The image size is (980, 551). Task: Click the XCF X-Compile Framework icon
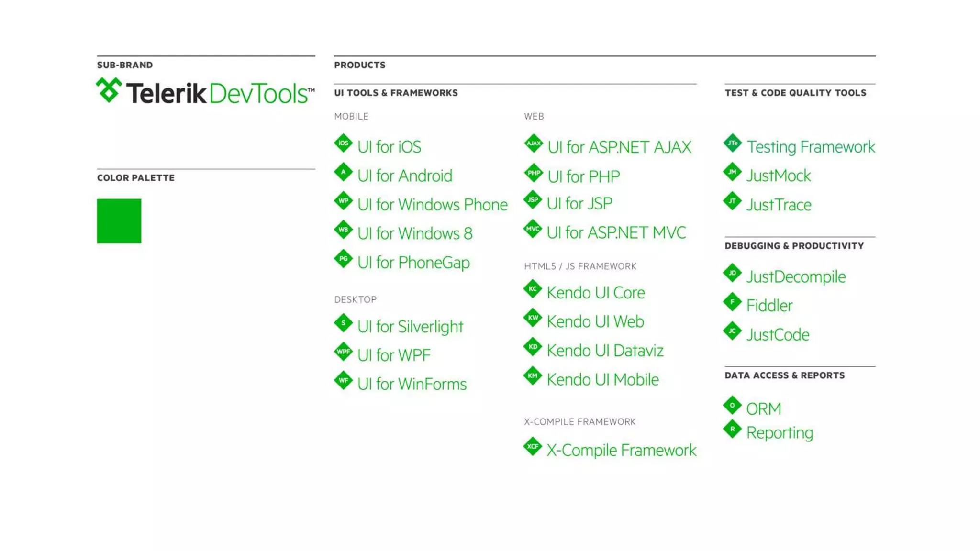(532, 447)
